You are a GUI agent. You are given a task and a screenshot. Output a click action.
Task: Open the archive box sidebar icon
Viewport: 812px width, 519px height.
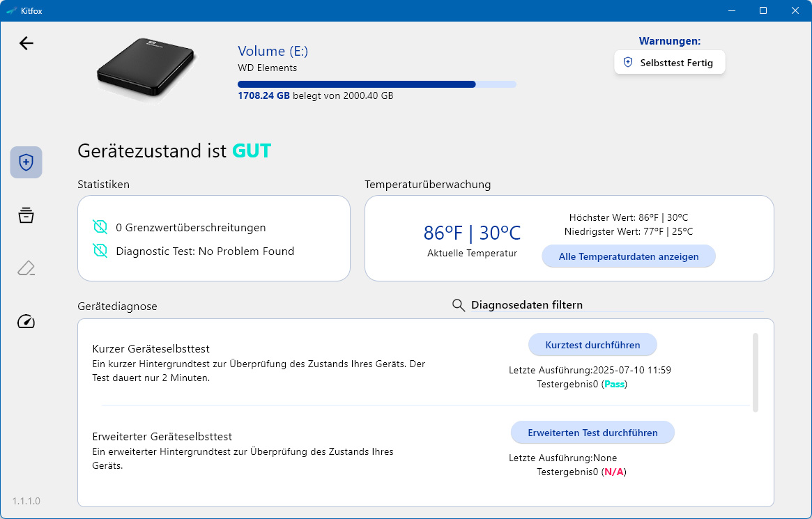26,215
